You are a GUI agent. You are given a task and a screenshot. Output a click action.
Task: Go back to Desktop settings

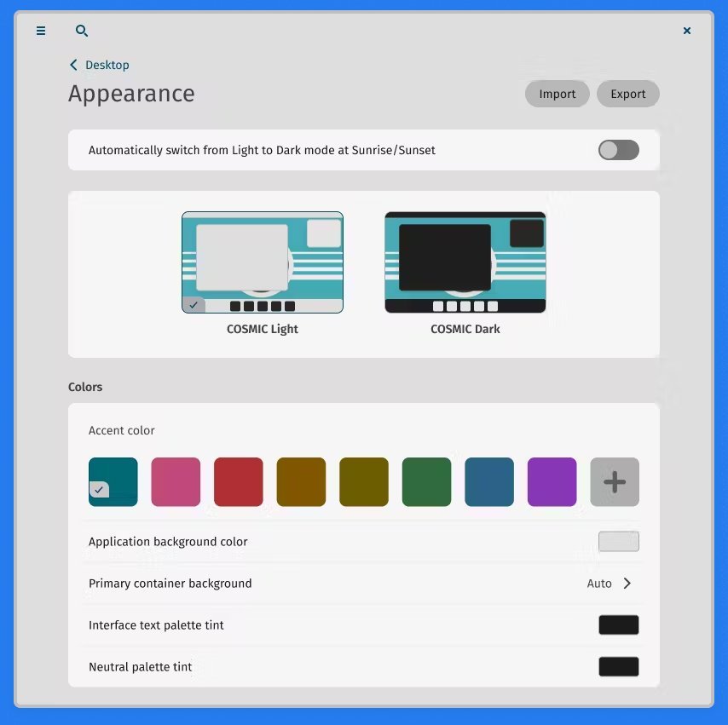[x=99, y=65]
